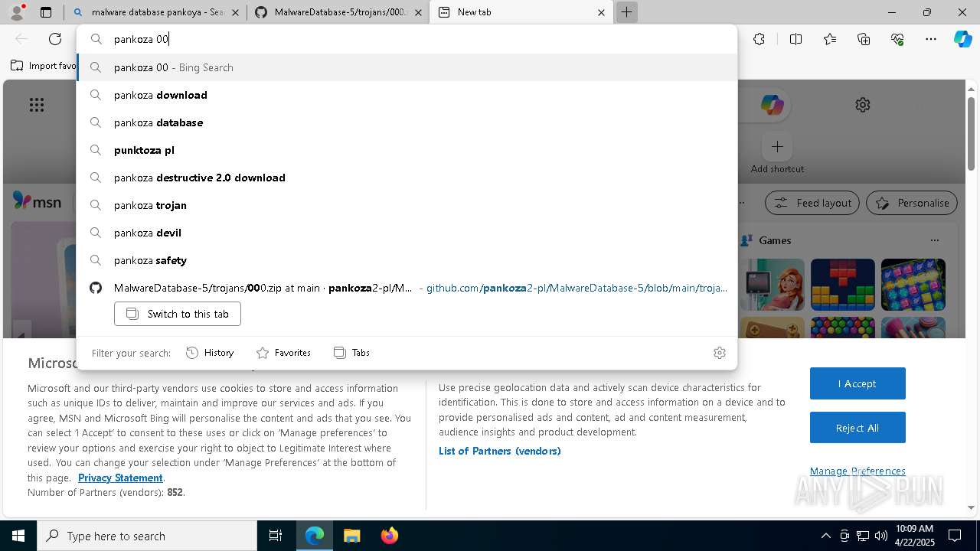Switch to malware database pankoya tab
Screen dimensions: 980x551
(x=157, y=12)
